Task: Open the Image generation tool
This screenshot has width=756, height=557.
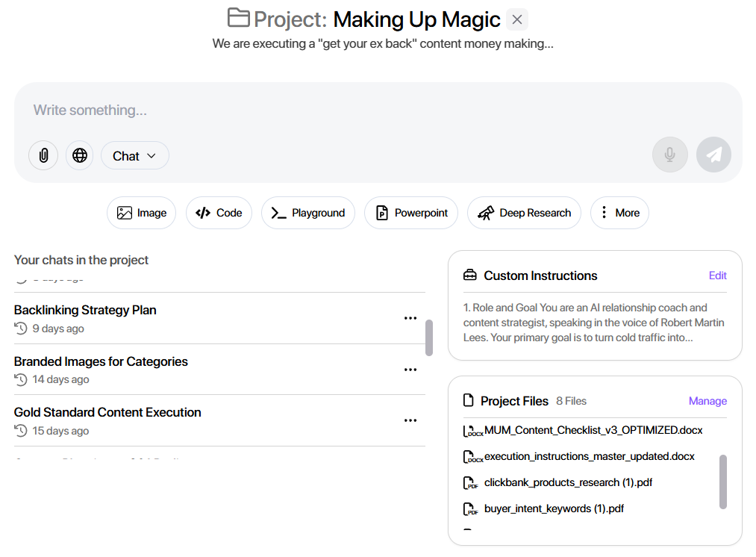Action: click(141, 213)
